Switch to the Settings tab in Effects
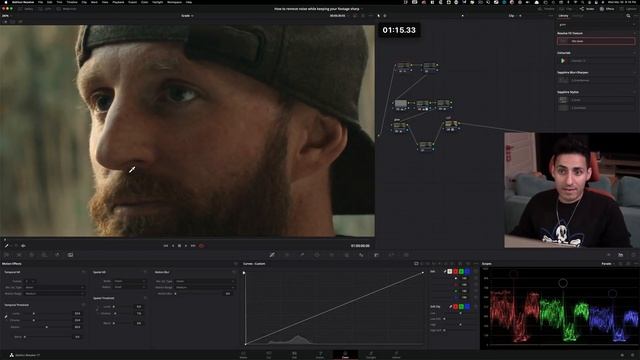Viewport: 640px width, 360px height. [x=578, y=16]
